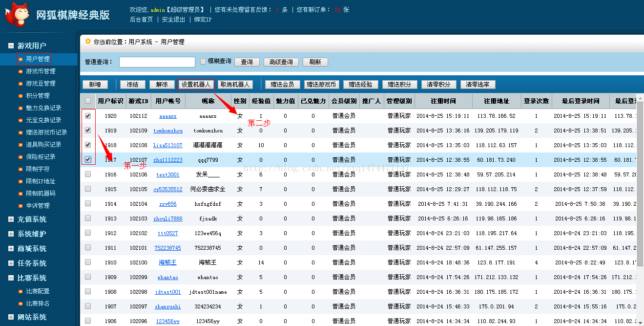Open 申诉管理 in the sidebar
Image resolution: width=644 pixels, height=326 pixels.
38,206
